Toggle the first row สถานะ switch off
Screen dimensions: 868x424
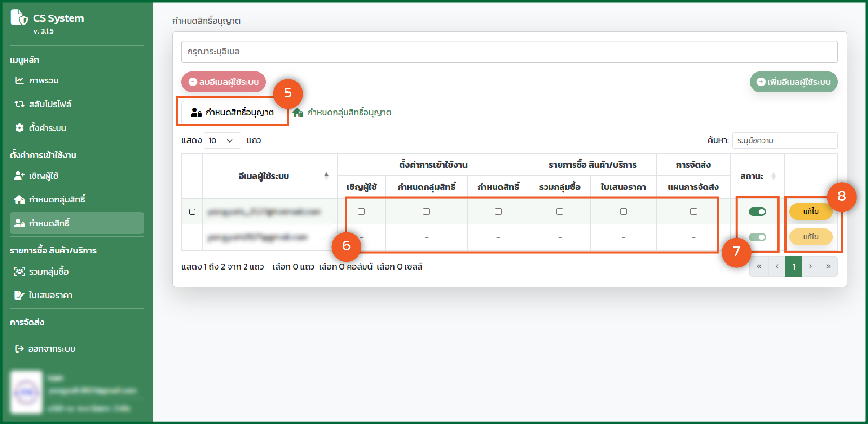click(x=757, y=212)
